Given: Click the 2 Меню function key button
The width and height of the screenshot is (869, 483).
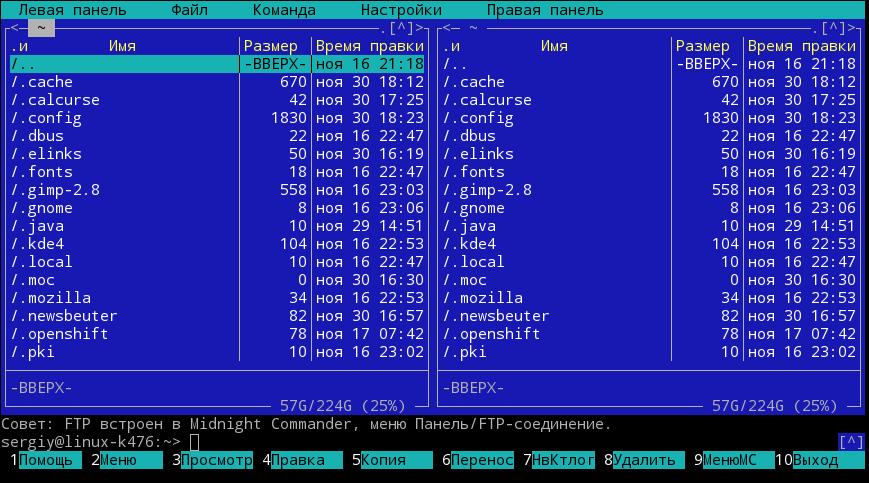Looking at the screenshot, I should click(127, 460).
